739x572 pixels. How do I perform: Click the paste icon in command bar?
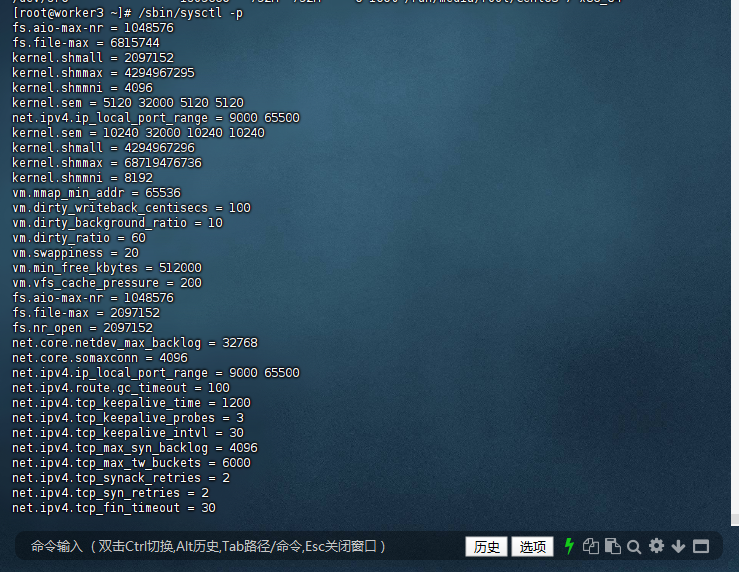[612, 546]
